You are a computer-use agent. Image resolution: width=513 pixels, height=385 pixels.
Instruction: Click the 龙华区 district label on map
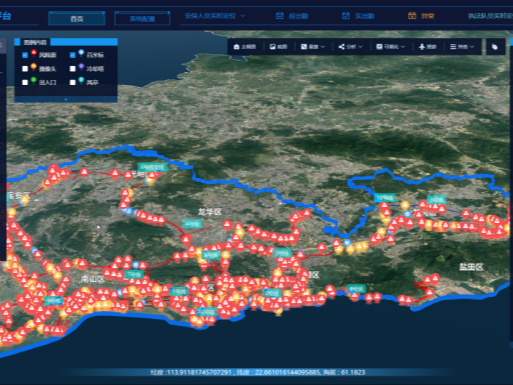click(210, 212)
